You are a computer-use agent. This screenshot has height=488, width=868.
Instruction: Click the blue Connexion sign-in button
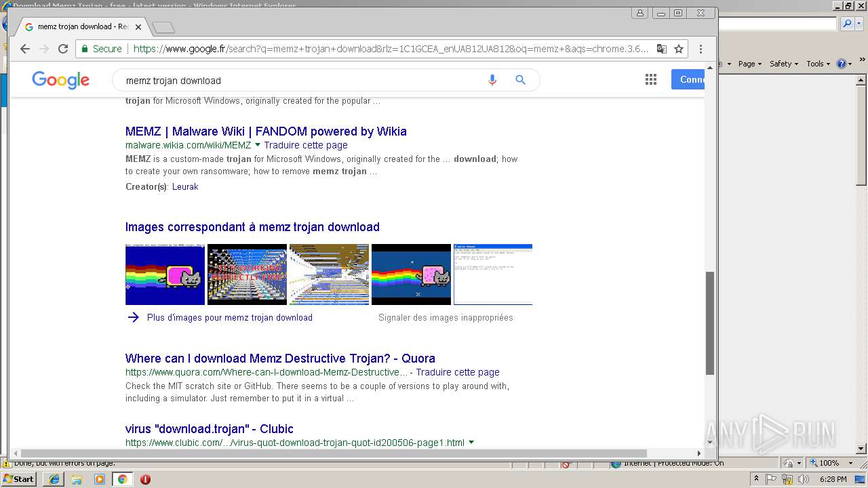tap(688, 79)
